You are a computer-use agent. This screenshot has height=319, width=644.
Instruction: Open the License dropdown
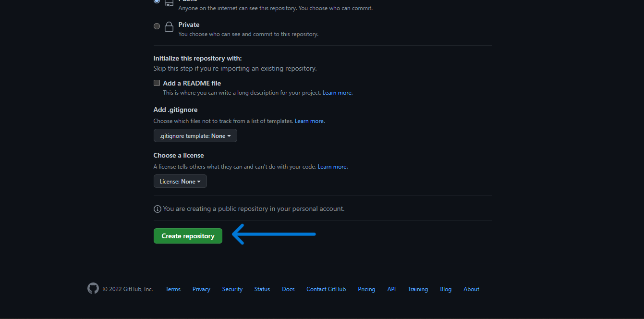(x=180, y=181)
